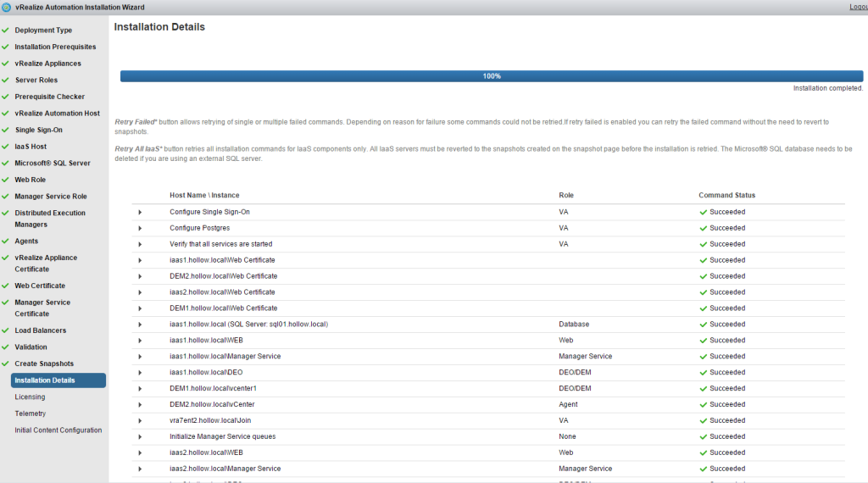Open the Telemetry step in sidebar
The width and height of the screenshot is (868, 483).
(31, 414)
